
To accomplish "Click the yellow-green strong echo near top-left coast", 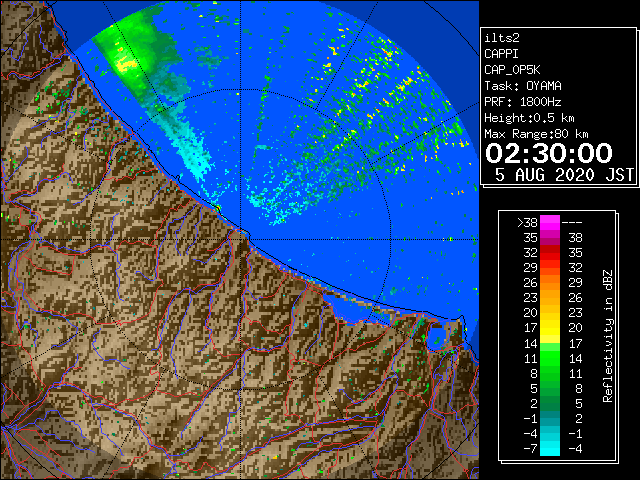I will coord(127,63).
